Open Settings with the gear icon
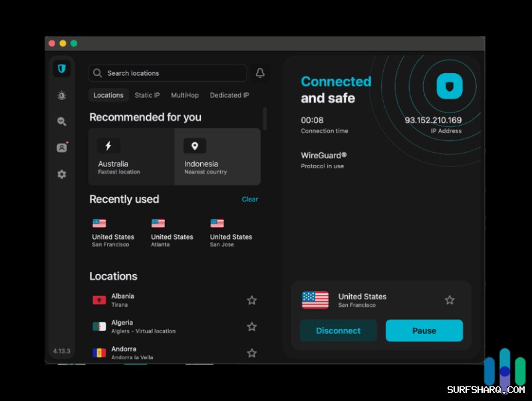This screenshot has width=532, height=401. pos(61,174)
